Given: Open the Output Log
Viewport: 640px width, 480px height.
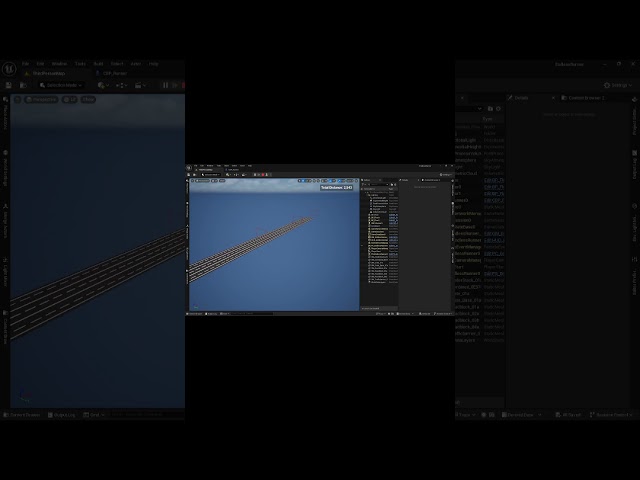Looking at the screenshot, I should (62, 415).
